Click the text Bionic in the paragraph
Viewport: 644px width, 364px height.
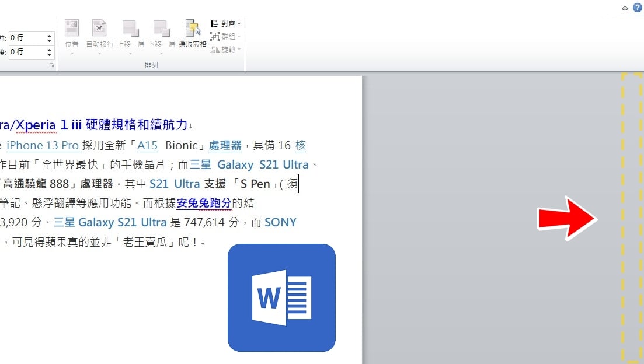[182, 145]
